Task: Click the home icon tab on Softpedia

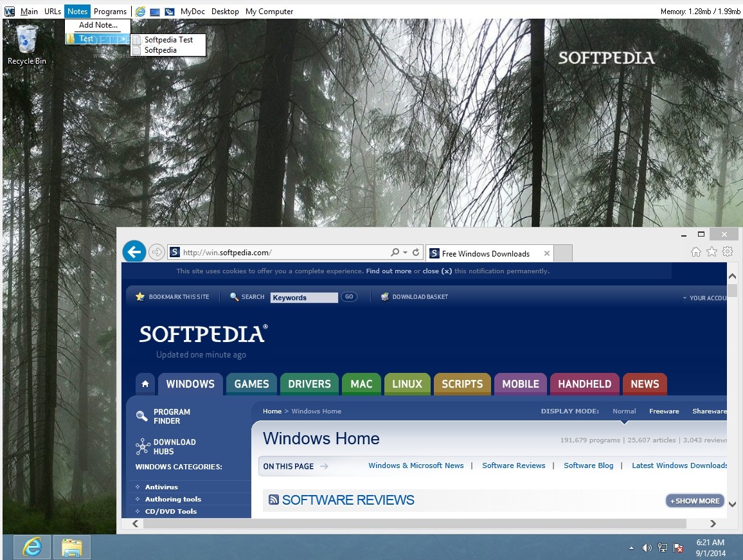Action: tap(145, 384)
